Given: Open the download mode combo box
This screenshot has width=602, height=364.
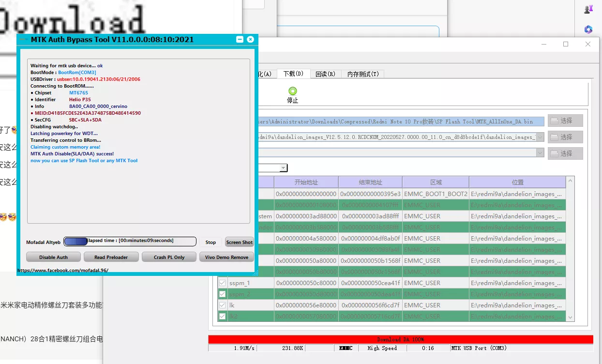Looking at the screenshot, I should 283,168.
